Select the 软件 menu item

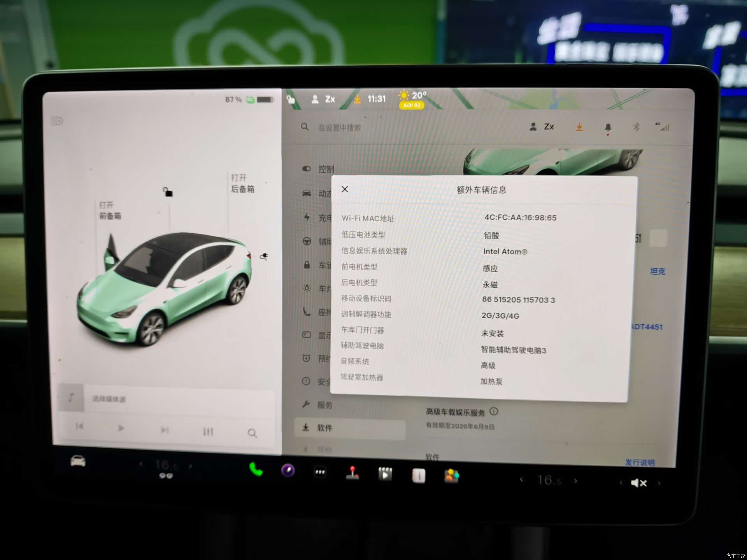(349, 428)
